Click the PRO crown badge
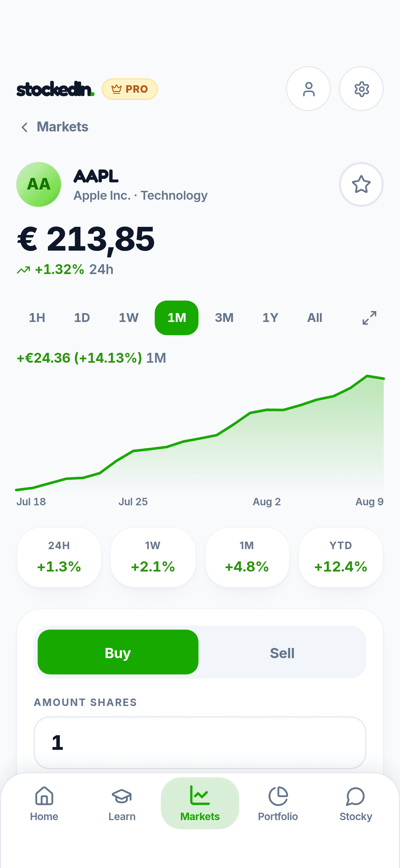Screen dimensions: 400x868 point(130,89)
